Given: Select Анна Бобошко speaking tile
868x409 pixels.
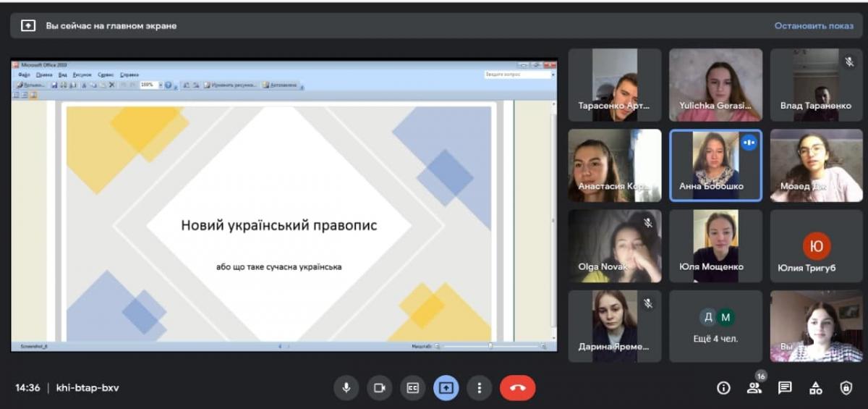Looking at the screenshot, I should [x=715, y=165].
